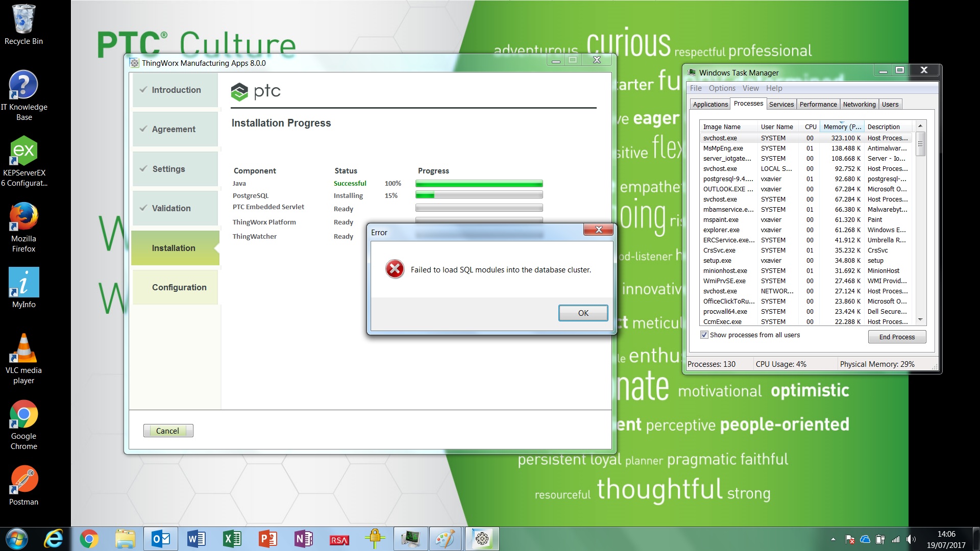
Task: Open the padlock VPN taskbar icon
Action: (375, 539)
